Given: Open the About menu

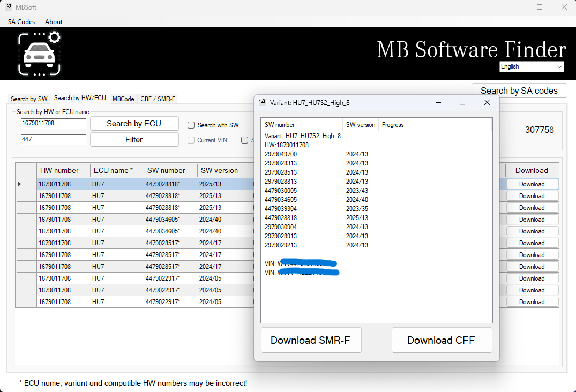Looking at the screenshot, I should [x=54, y=22].
